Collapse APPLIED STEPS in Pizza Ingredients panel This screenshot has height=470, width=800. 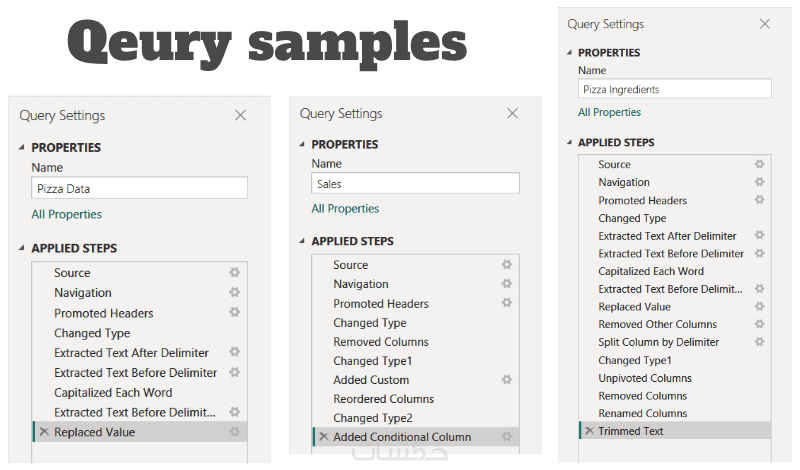[x=570, y=143]
